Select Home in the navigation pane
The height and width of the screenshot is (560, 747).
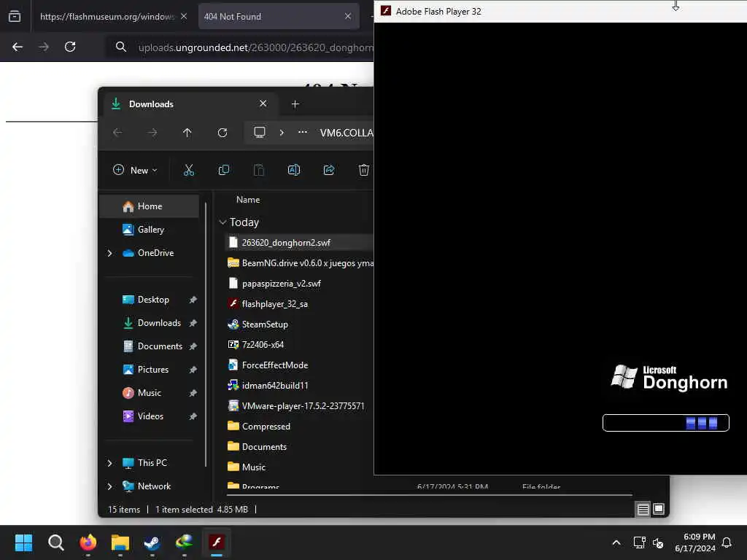coord(149,206)
